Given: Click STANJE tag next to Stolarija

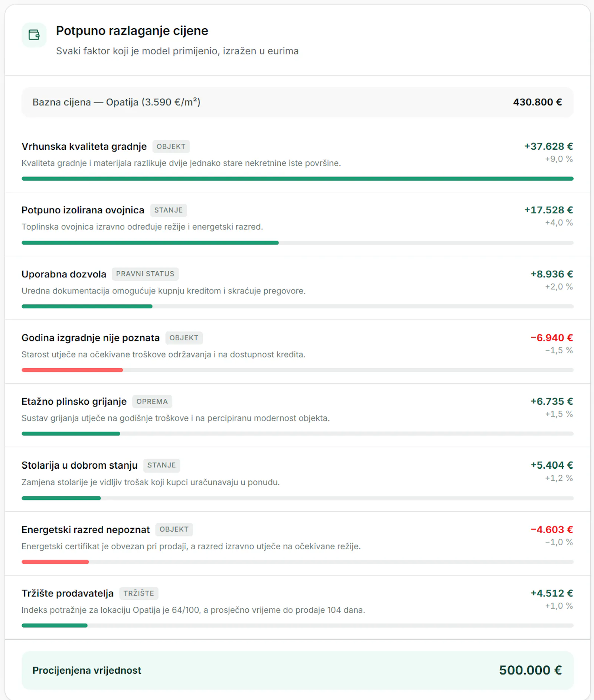Looking at the screenshot, I should click(161, 465).
